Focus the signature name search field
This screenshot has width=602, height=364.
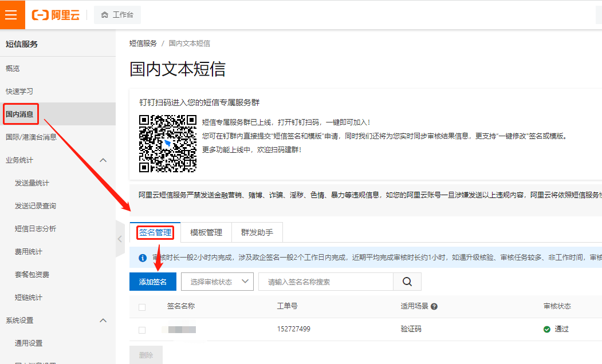point(325,282)
